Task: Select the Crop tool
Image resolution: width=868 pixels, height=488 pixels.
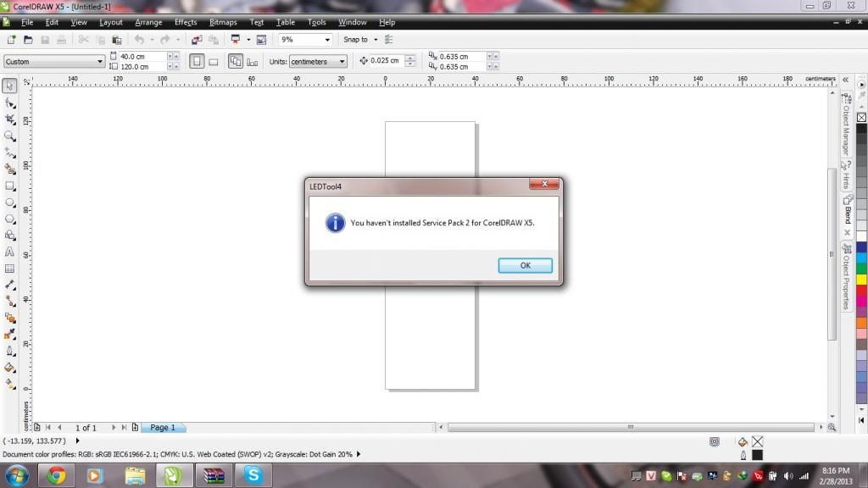Action: 9,119
